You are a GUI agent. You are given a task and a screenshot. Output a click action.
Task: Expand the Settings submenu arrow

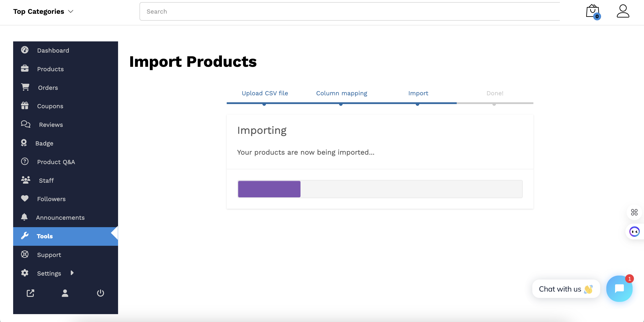72,273
